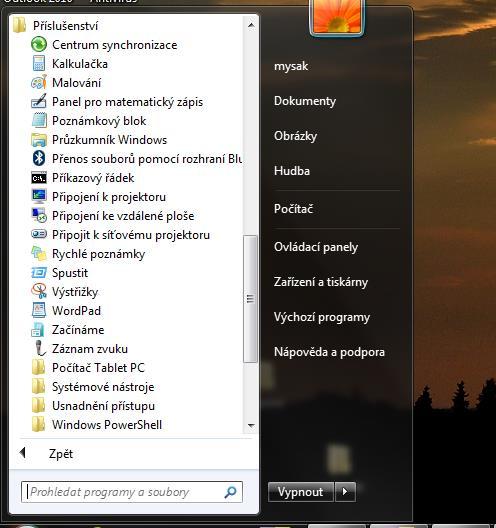The width and height of the screenshot is (496, 528).
Task: Expand the Systémové nástroje folder
Action: coord(93,387)
